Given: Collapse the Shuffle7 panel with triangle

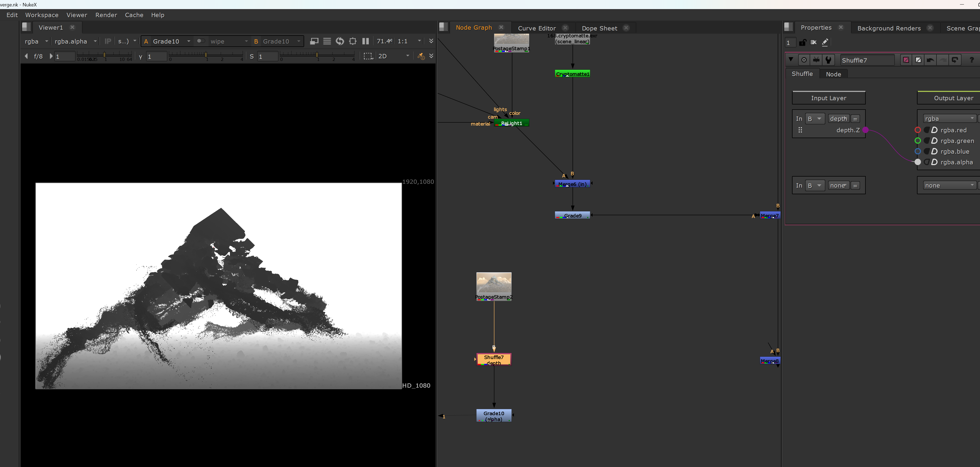Looking at the screenshot, I should [791, 59].
